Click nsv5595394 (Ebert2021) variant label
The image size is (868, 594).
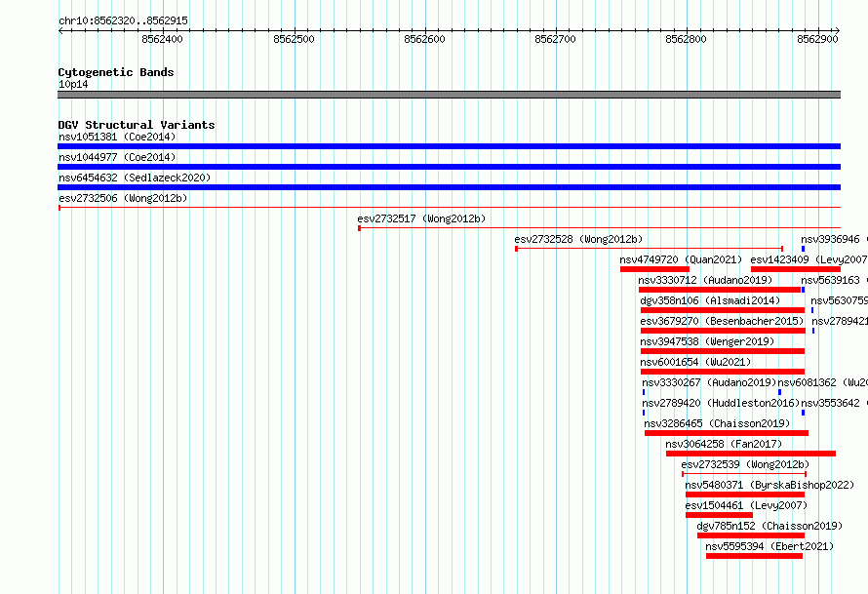point(769,546)
